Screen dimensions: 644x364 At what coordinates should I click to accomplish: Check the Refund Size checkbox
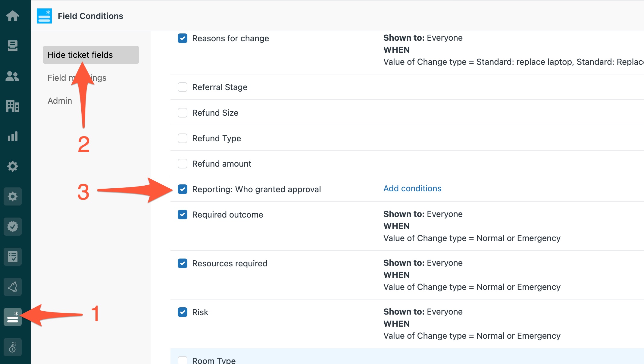pos(183,113)
